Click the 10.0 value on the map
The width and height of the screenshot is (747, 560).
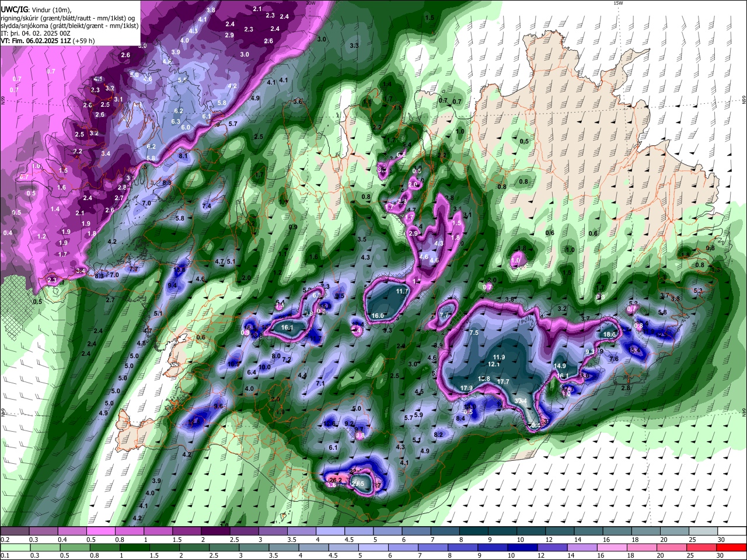[x=264, y=367]
